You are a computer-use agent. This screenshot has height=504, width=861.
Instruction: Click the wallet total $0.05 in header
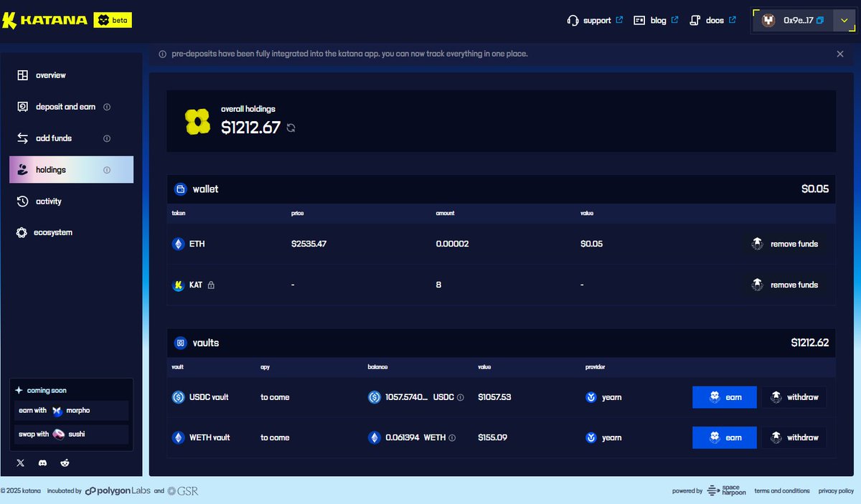815,189
